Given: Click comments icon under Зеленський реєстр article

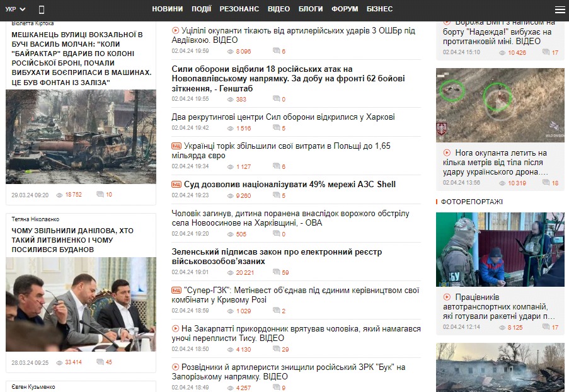Looking at the screenshot, I should click(x=277, y=272).
